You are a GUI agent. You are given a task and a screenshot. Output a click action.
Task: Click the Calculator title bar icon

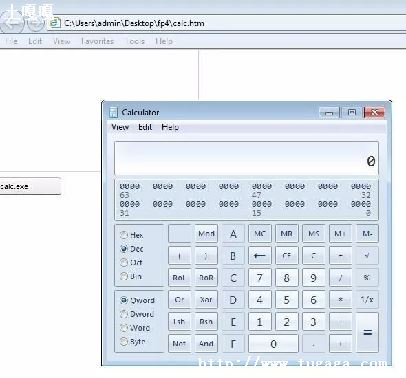coord(114,112)
